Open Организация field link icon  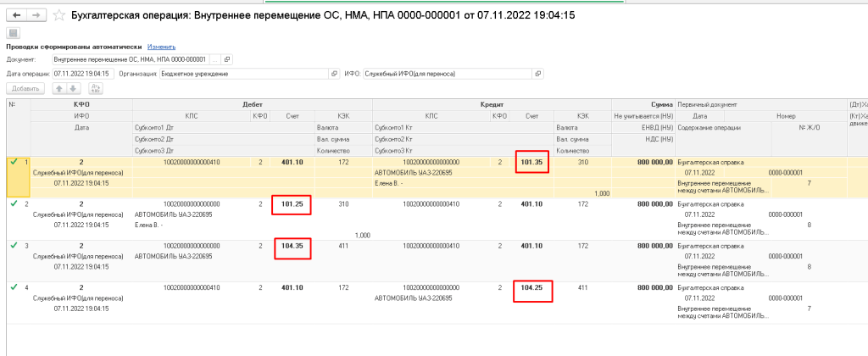pos(334,74)
